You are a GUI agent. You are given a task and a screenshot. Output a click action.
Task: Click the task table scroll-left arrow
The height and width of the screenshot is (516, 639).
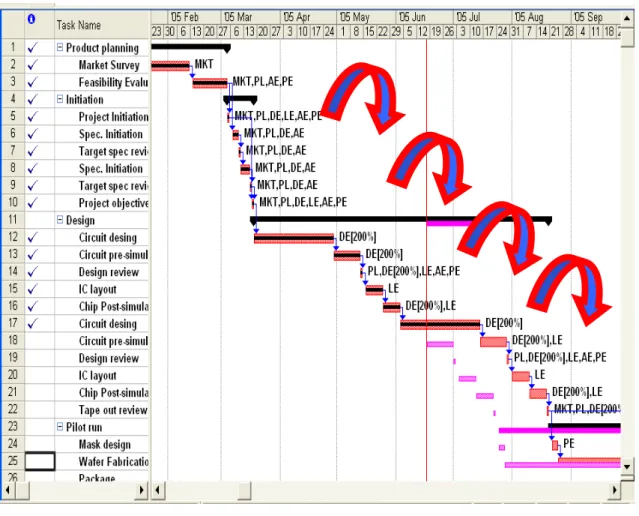[x=7, y=490]
